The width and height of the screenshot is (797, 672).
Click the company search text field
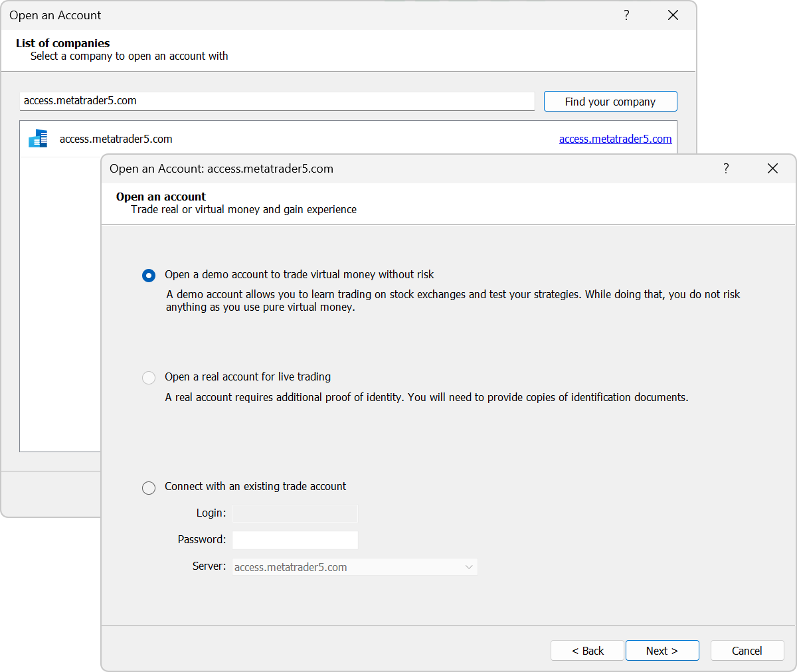coord(277,101)
